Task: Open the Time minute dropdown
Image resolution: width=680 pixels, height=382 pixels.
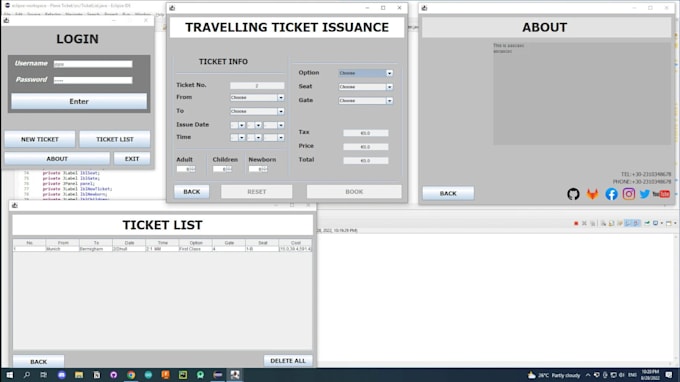Action: pyautogui.click(x=254, y=137)
